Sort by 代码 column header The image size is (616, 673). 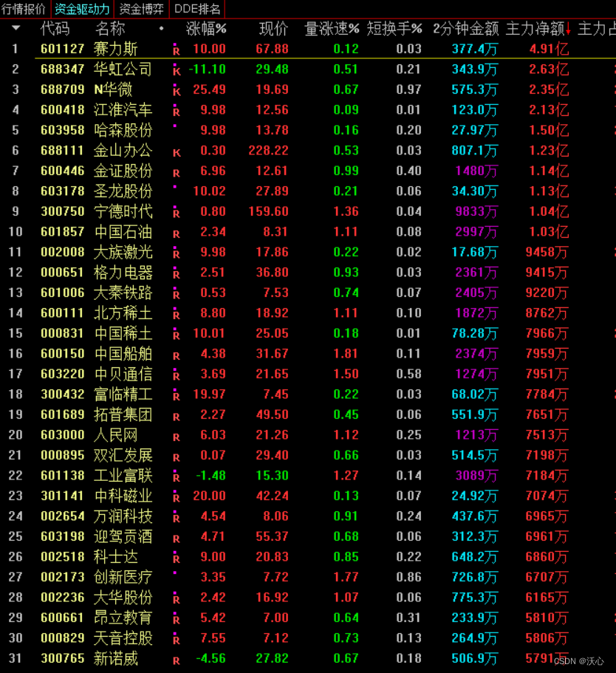pyautogui.click(x=55, y=29)
